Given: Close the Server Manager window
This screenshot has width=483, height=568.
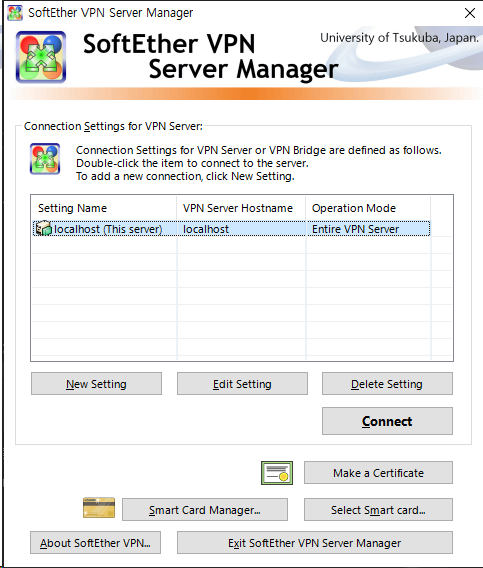Looking at the screenshot, I should pos(470,13).
